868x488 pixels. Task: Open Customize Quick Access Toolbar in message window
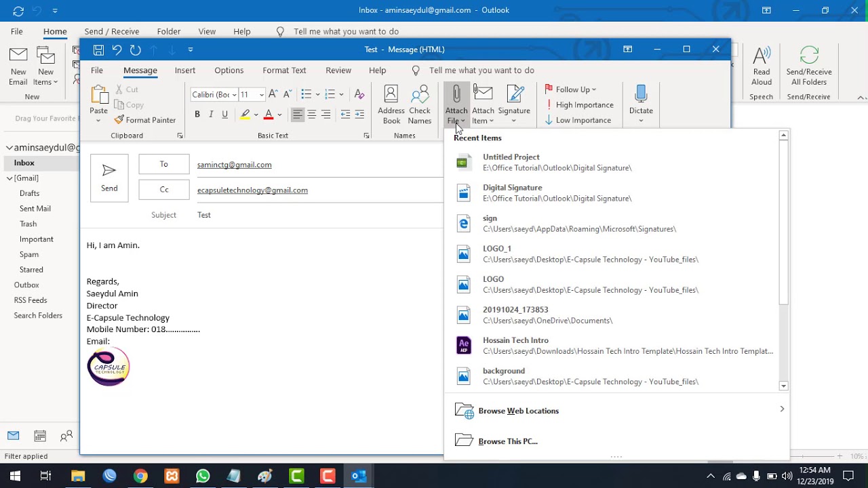(x=191, y=49)
